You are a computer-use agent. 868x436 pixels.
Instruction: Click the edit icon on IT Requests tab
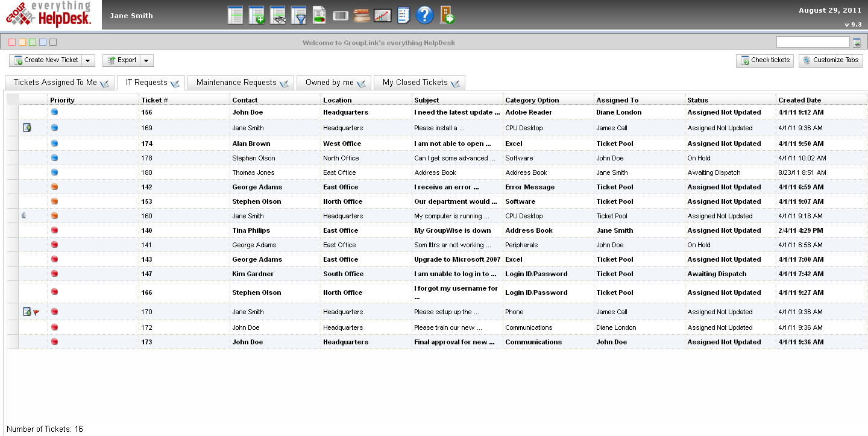click(x=175, y=83)
